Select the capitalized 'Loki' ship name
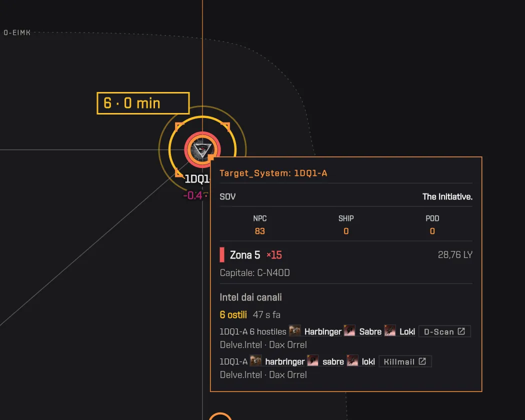 click(x=407, y=332)
